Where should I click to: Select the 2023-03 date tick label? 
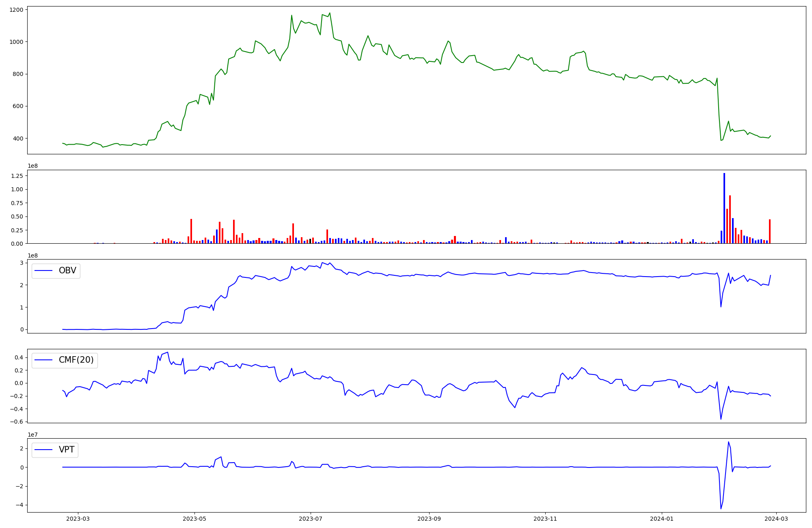click(x=78, y=519)
